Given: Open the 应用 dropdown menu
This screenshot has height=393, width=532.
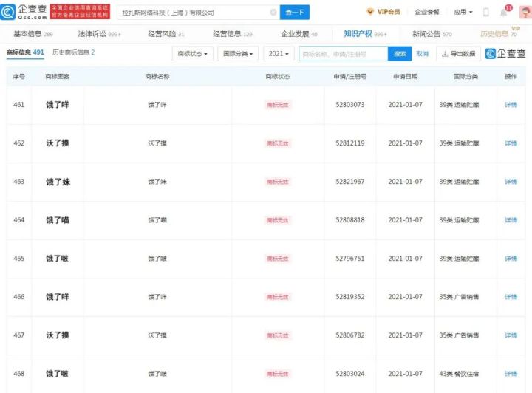Looking at the screenshot, I should (x=463, y=13).
